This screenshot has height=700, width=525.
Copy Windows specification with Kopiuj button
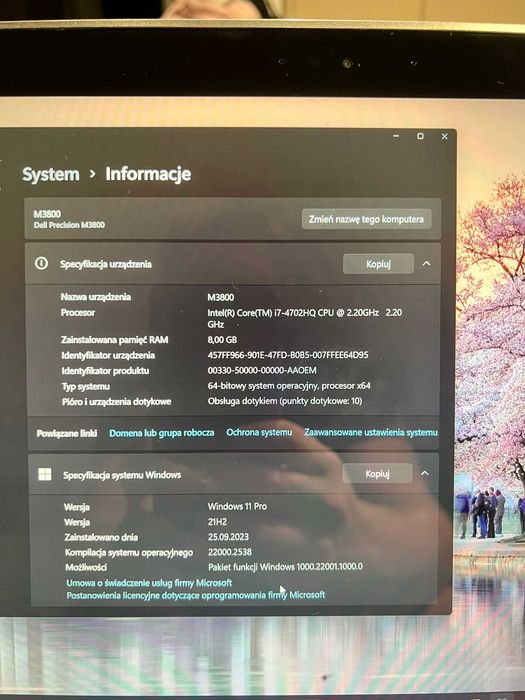pos(377,473)
